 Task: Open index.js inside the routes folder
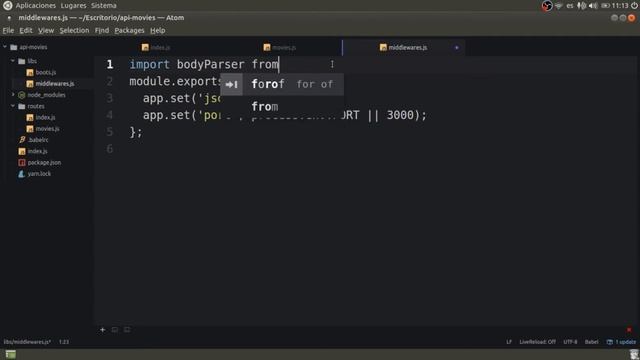click(45, 118)
